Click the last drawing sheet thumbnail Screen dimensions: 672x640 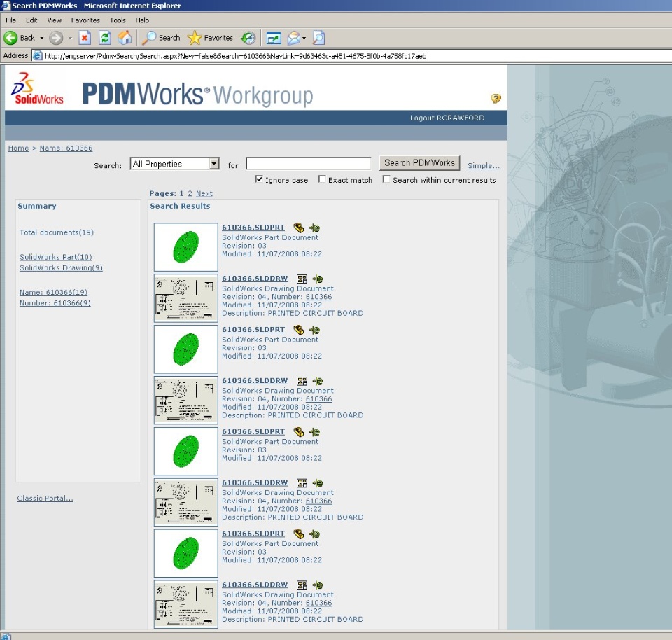(186, 604)
